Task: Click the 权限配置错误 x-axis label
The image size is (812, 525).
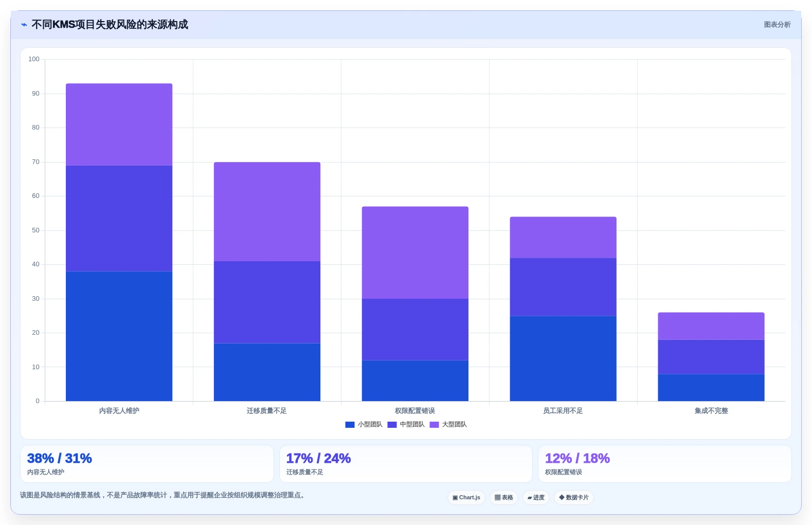Action: coord(415,411)
